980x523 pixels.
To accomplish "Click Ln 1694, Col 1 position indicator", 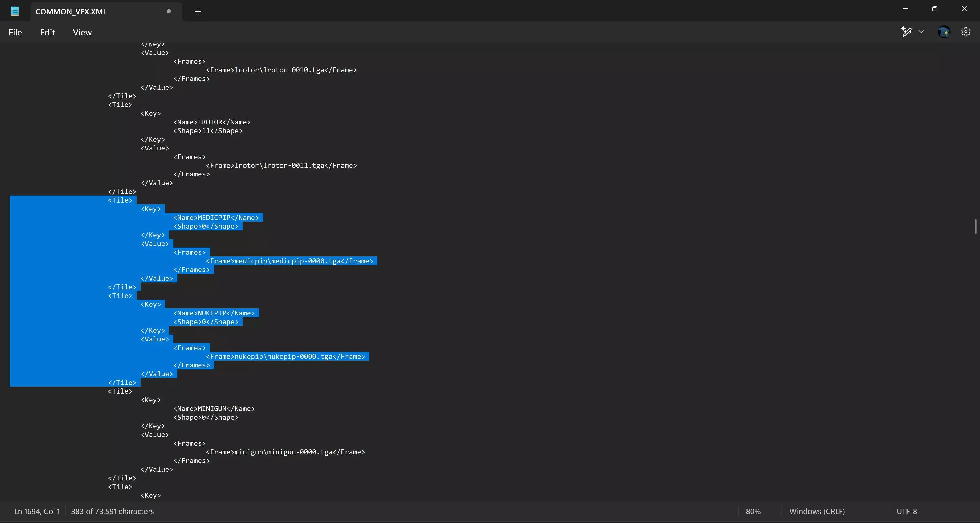I will pyautogui.click(x=37, y=511).
